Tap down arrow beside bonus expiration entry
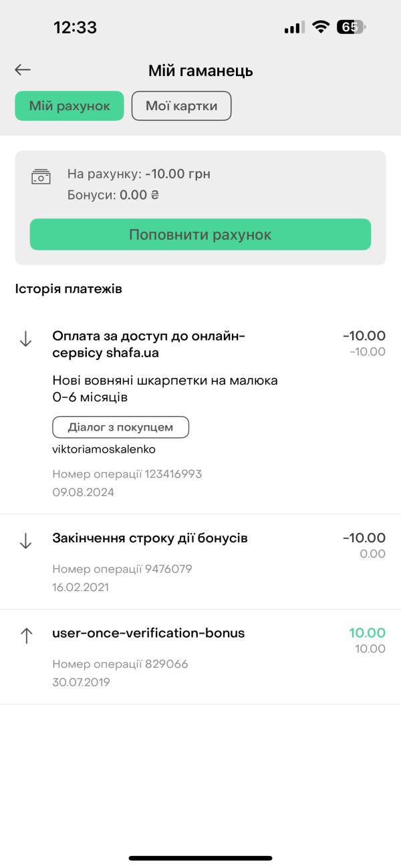This screenshot has height=868, width=401. click(x=25, y=541)
